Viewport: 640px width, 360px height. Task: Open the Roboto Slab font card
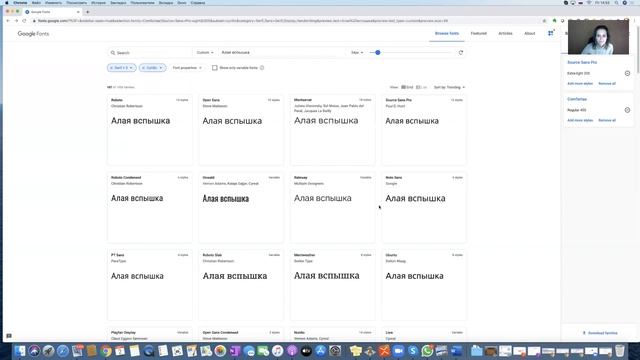coord(241,285)
